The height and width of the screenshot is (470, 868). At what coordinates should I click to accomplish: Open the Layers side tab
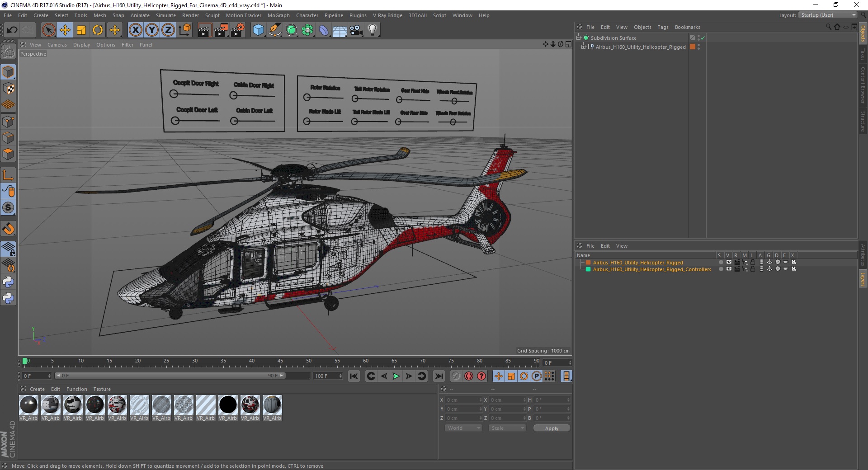point(863,279)
